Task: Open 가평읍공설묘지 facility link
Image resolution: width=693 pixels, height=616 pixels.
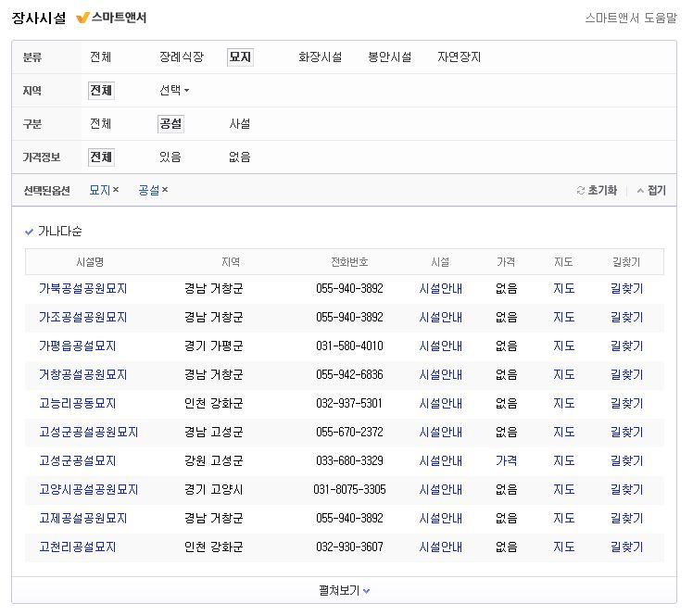Action: [x=77, y=346]
